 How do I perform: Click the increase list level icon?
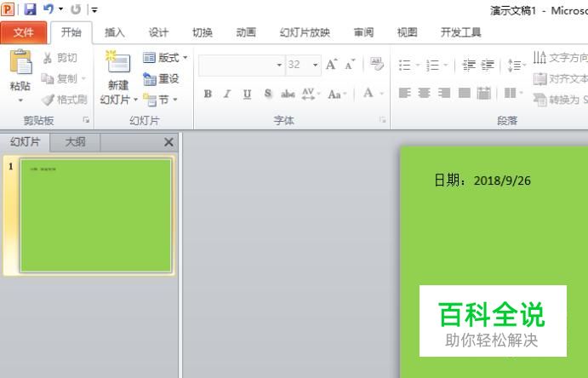(488, 66)
